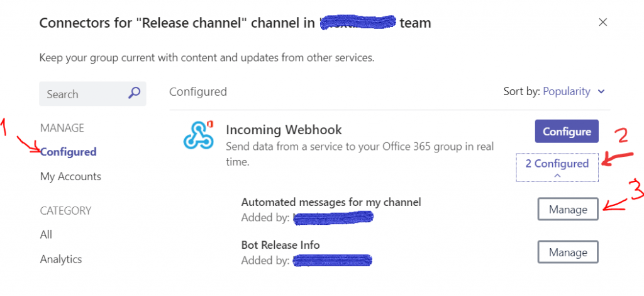Click the Bot Release Info entry
Viewport: 644px width, 296px height.
(x=280, y=244)
